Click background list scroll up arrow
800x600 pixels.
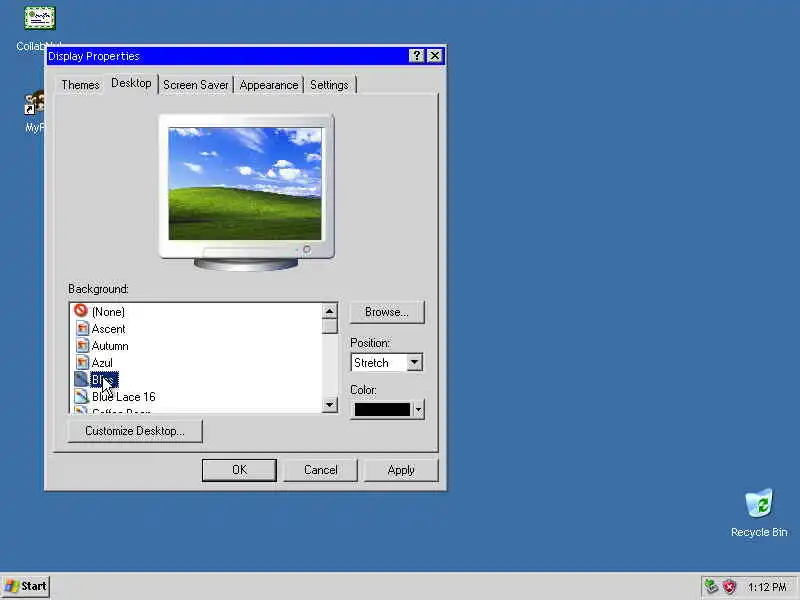[x=330, y=311]
